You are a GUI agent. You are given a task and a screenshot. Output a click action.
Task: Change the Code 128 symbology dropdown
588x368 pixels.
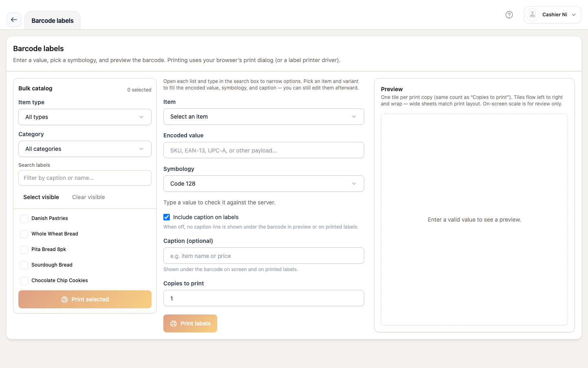click(264, 184)
